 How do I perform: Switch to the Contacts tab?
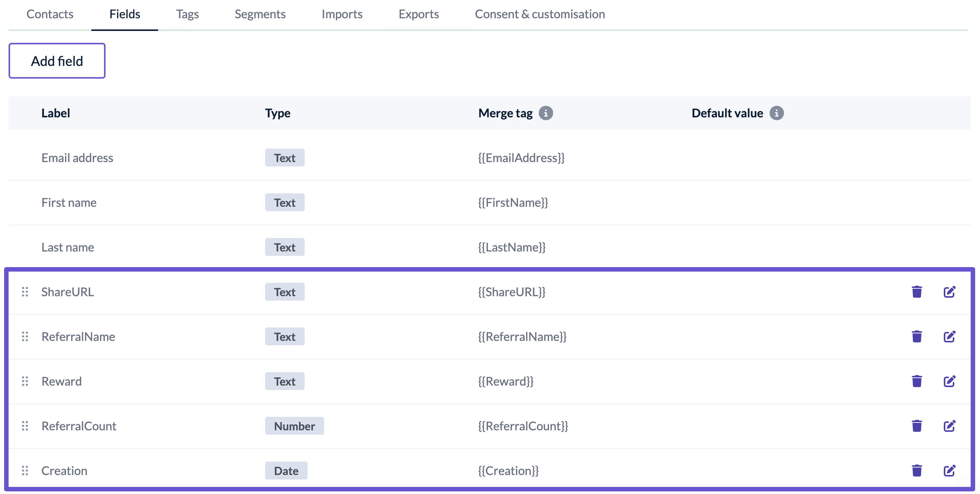point(50,14)
